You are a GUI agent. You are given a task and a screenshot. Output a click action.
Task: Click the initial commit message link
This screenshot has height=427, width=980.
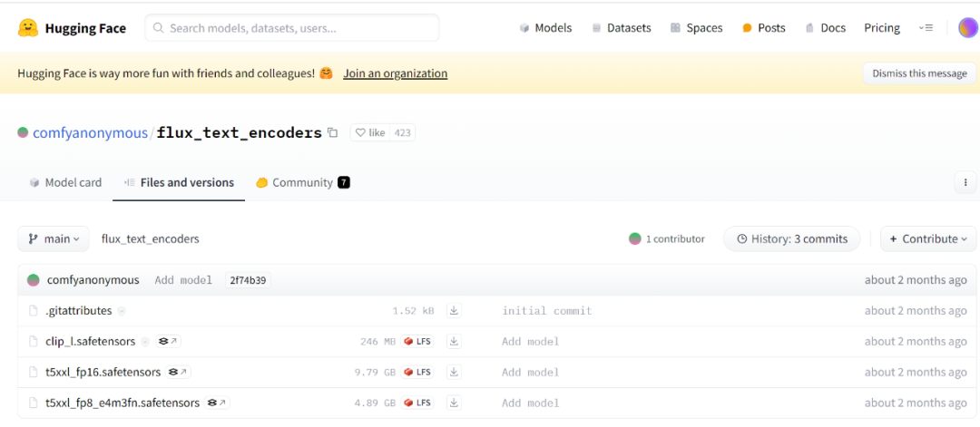[x=547, y=310]
